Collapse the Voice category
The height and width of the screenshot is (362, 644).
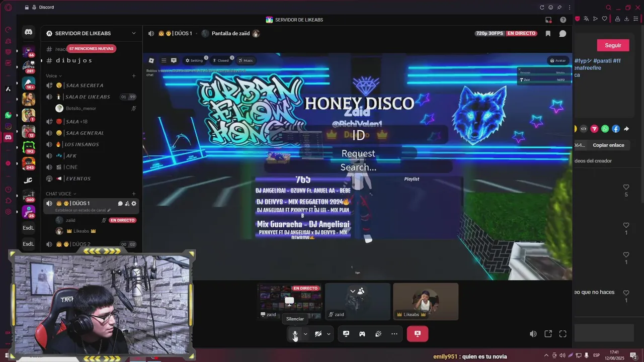tap(54, 76)
